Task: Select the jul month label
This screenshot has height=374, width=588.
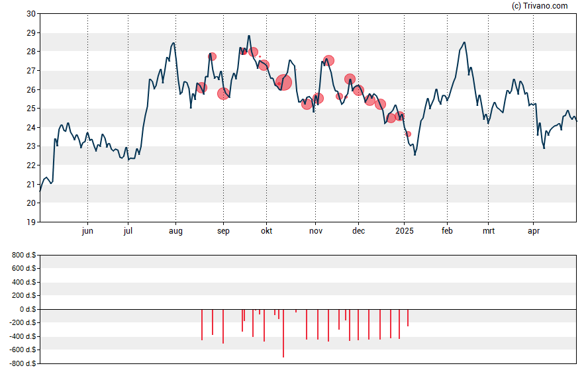Action: click(x=128, y=231)
